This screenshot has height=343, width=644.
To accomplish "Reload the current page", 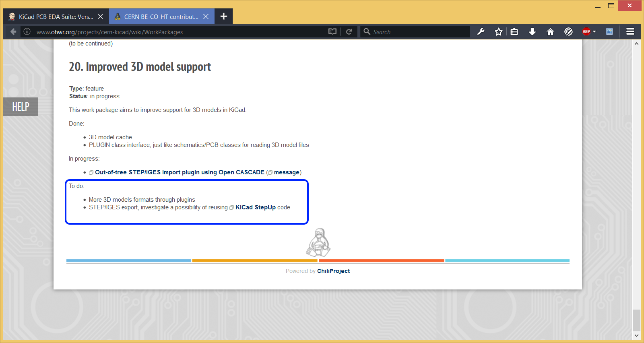I will [349, 32].
